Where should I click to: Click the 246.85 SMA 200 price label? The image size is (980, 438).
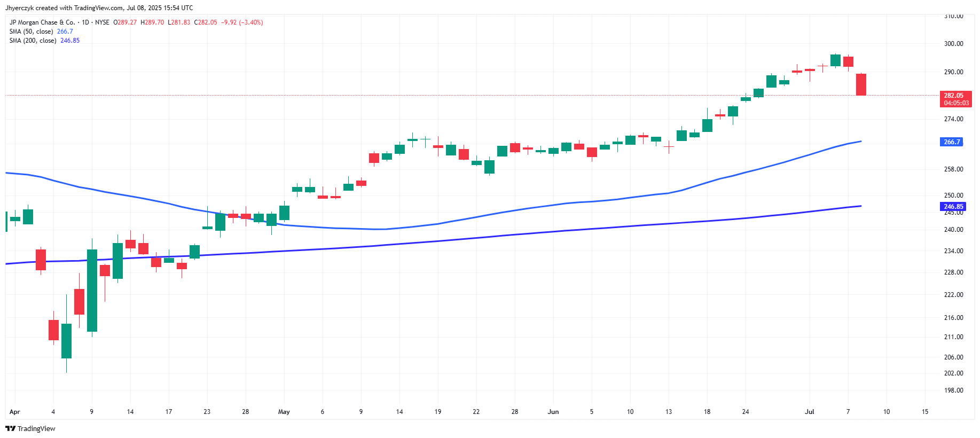[x=953, y=206]
